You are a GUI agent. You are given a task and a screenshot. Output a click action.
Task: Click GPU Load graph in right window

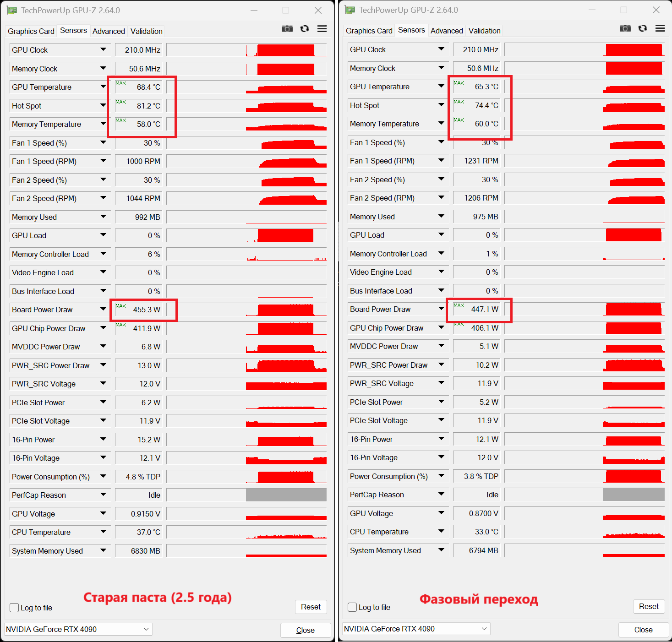coord(585,235)
